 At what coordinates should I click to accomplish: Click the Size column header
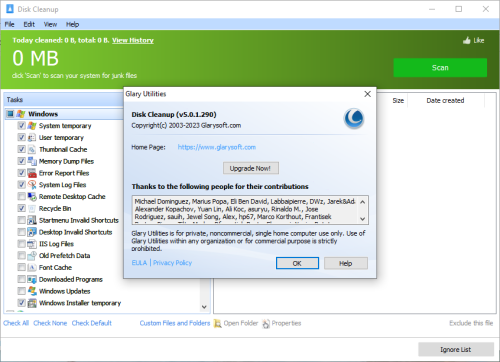pyautogui.click(x=398, y=100)
